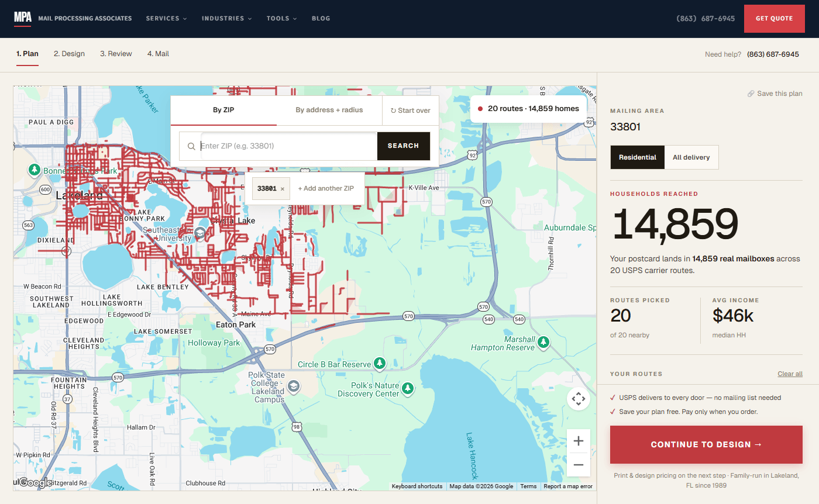Image resolution: width=819 pixels, height=504 pixels.
Task: Click Polk State College campus marker
Action: pyautogui.click(x=294, y=386)
